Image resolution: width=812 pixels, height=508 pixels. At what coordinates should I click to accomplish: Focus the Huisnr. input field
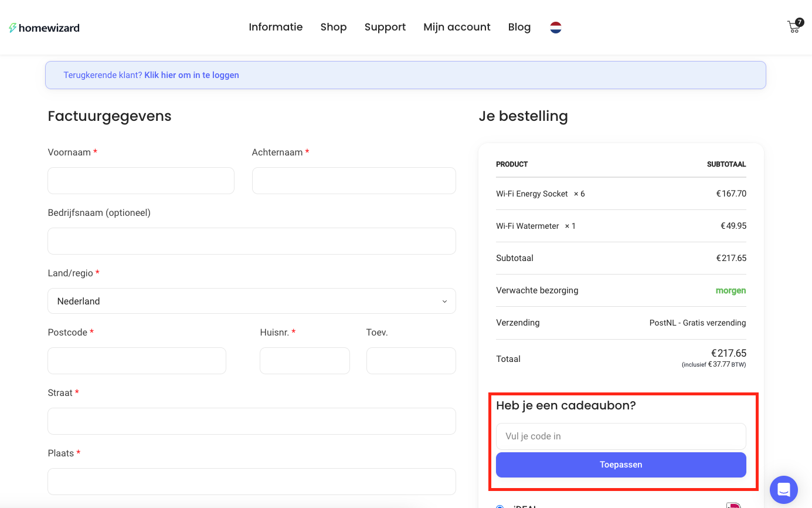[x=305, y=361]
